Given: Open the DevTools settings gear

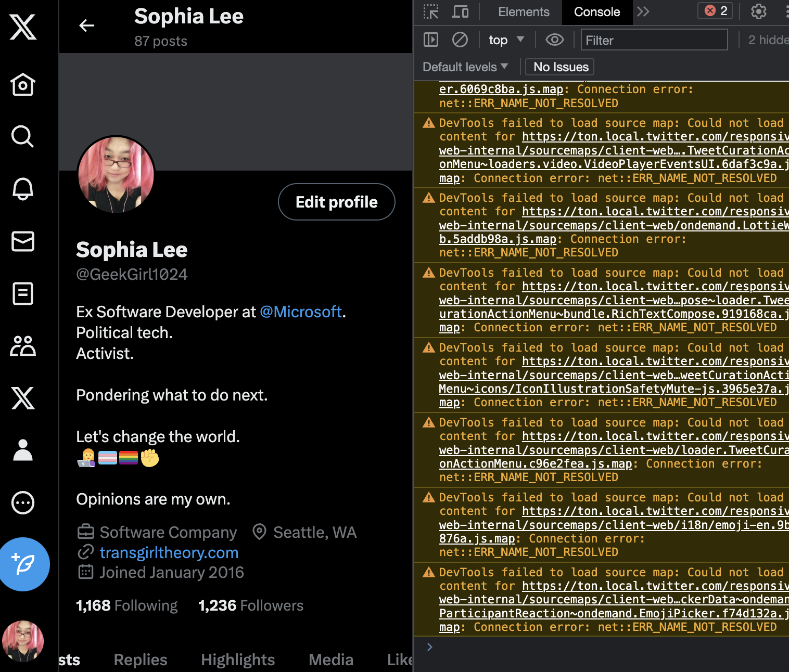Looking at the screenshot, I should (x=758, y=11).
